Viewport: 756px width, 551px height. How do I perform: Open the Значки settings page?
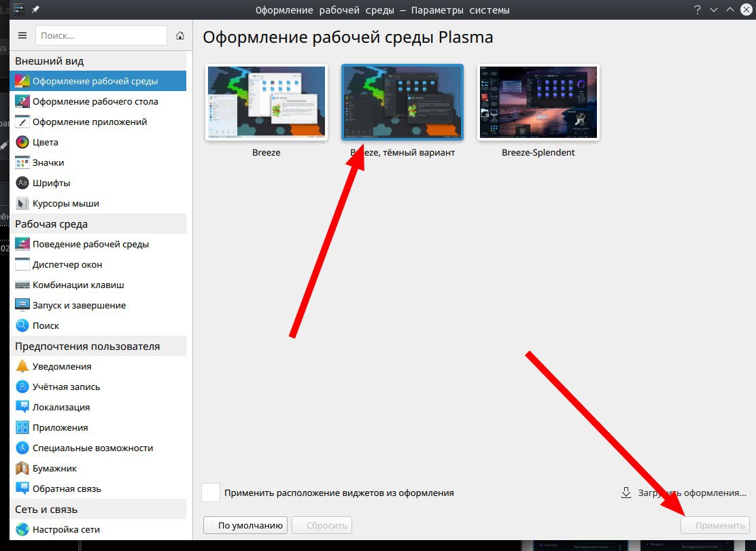tap(98, 162)
